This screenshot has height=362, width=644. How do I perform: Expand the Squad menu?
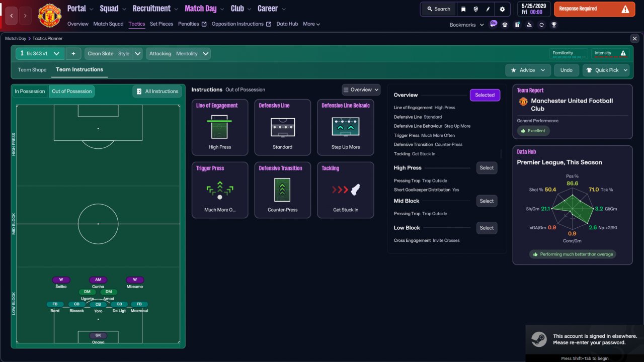point(113,9)
